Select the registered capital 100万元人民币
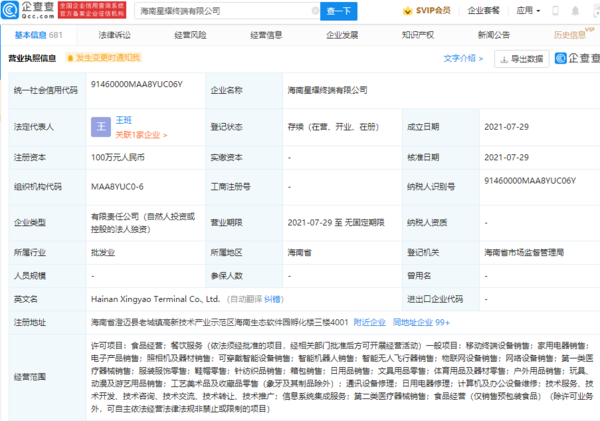Screen dimensions: 600x421 click(x=118, y=157)
